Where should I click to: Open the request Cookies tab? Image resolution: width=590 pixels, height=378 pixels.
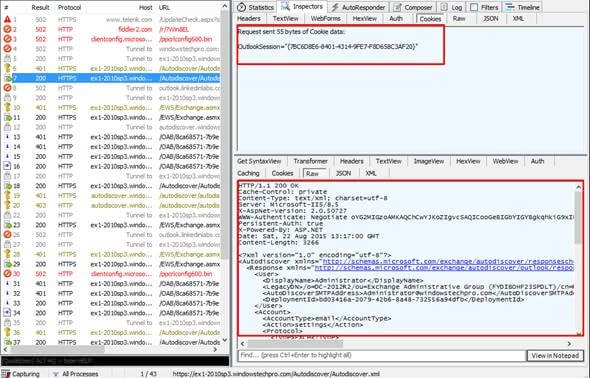pyautogui.click(x=430, y=19)
